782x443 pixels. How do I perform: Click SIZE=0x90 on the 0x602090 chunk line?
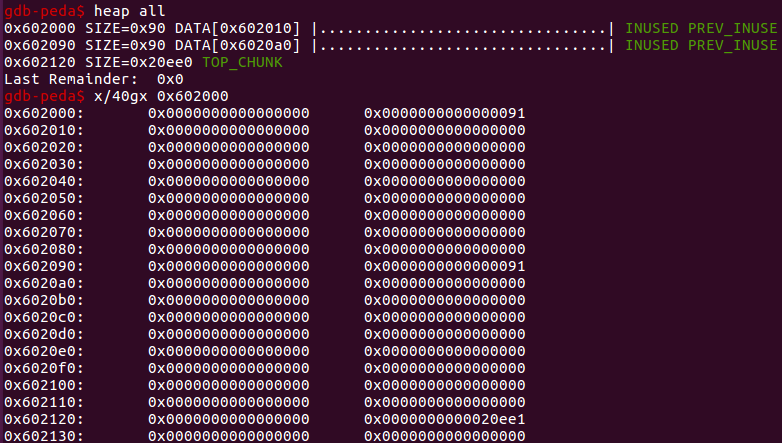(125, 45)
